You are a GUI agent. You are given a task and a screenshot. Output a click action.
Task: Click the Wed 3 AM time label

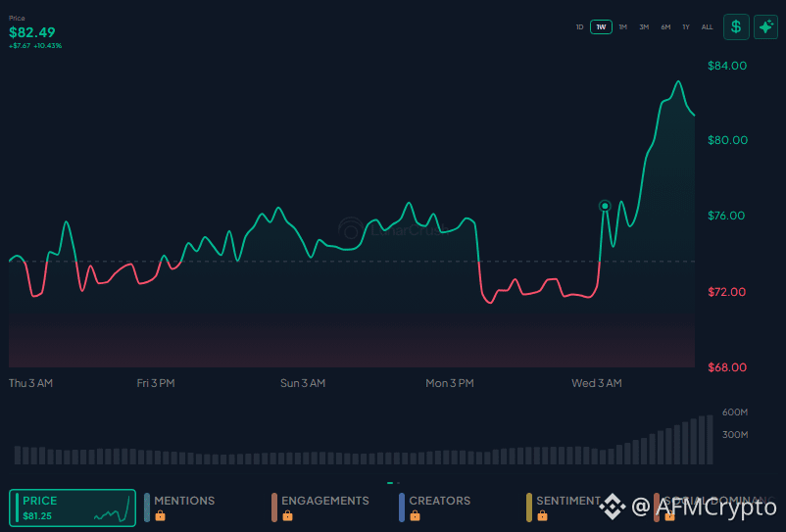(x=597, y=383)
